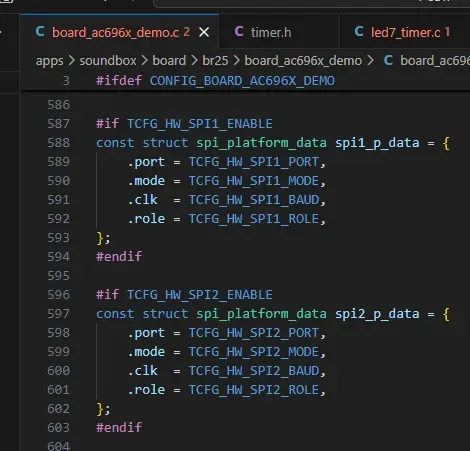Click the TCFG_HW_SPI1_BAUD identifier
The width and height of the screenshot is (470, 451).
pyautogui.click(x=254, y=200)
